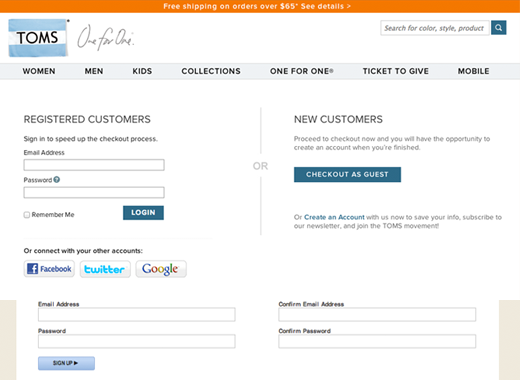Open the MEN menu

click(x=94, y=71)
